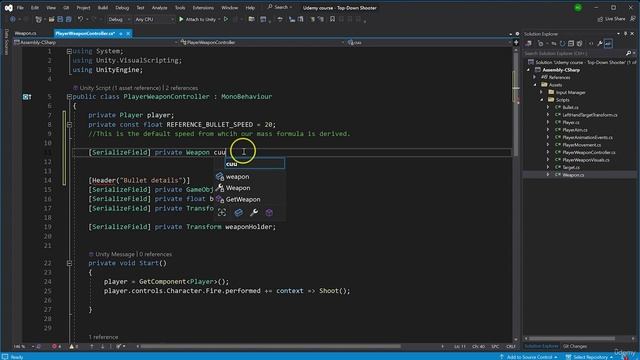Open the Git menu
The height and width of the screenshot is (360, 640).
[x=66, y=8]
